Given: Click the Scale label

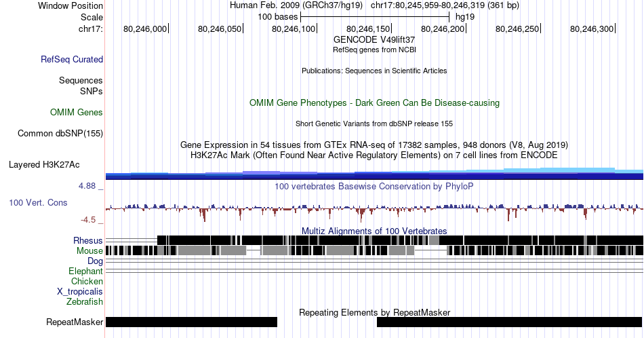Looking at the screenshot, I should coord(92,17).
